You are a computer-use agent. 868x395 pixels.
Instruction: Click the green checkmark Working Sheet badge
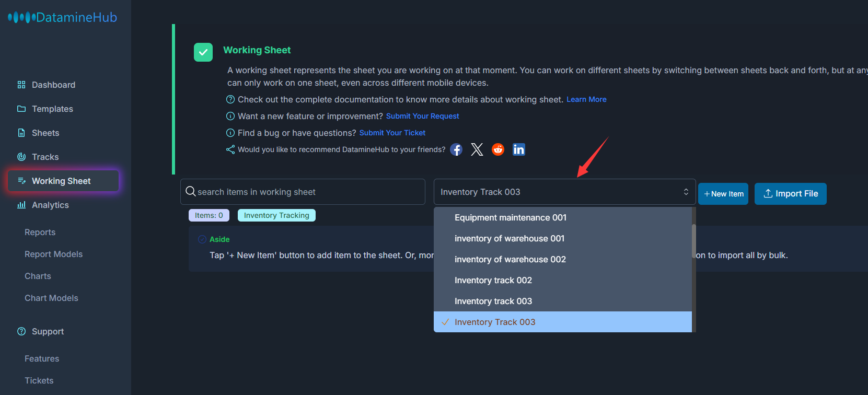[203, 52]
